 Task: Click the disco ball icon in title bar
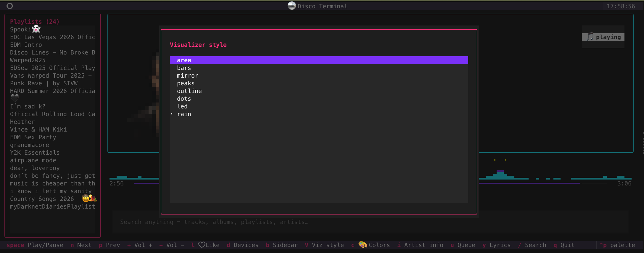tap(292, 6)
